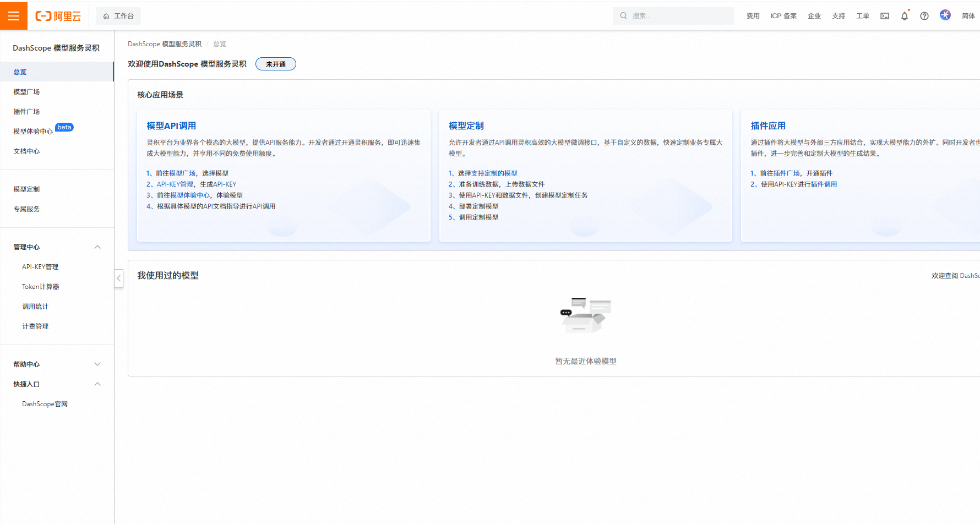980x524 pixels.
Task: Open the notifications bell
Action: [905, 16]
